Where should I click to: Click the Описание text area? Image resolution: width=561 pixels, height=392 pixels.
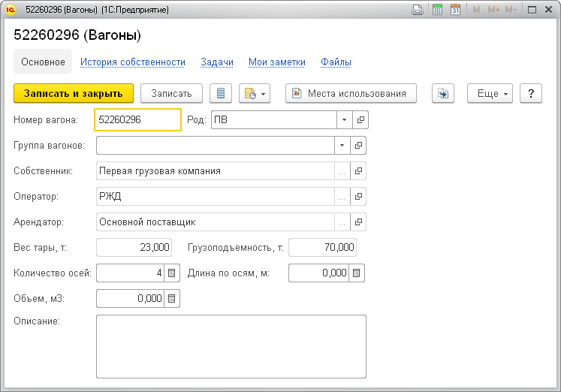[x=231, y=345]
